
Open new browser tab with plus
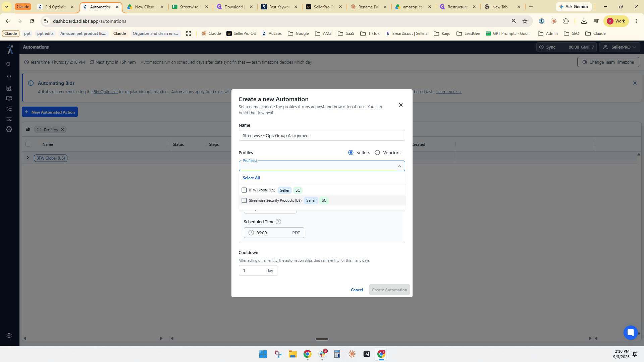coord(531,7)
